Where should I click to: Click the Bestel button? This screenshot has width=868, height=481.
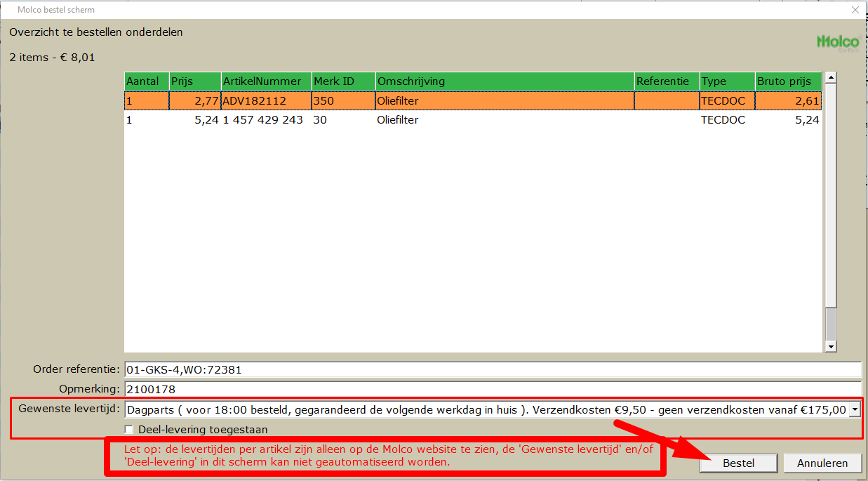click(738, 463)
